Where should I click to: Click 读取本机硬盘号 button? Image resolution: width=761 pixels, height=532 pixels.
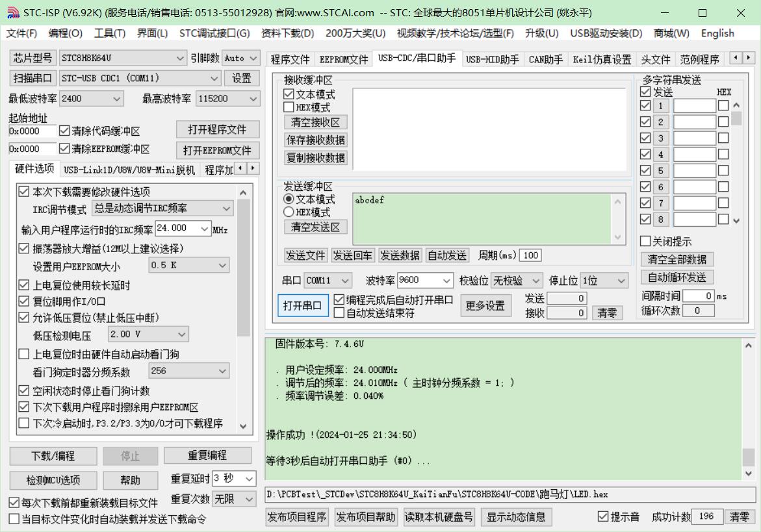pyautogui.click(x=439, y=517)
